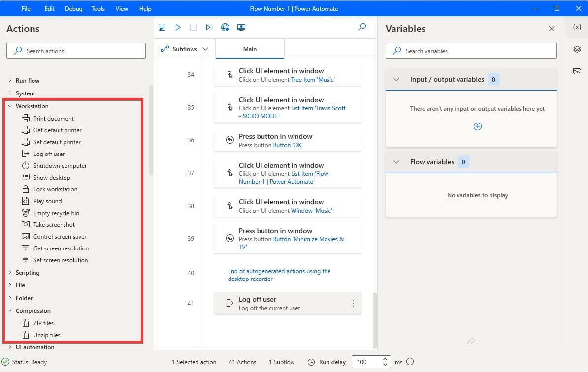Close the Variables panel

pos(551,29)
